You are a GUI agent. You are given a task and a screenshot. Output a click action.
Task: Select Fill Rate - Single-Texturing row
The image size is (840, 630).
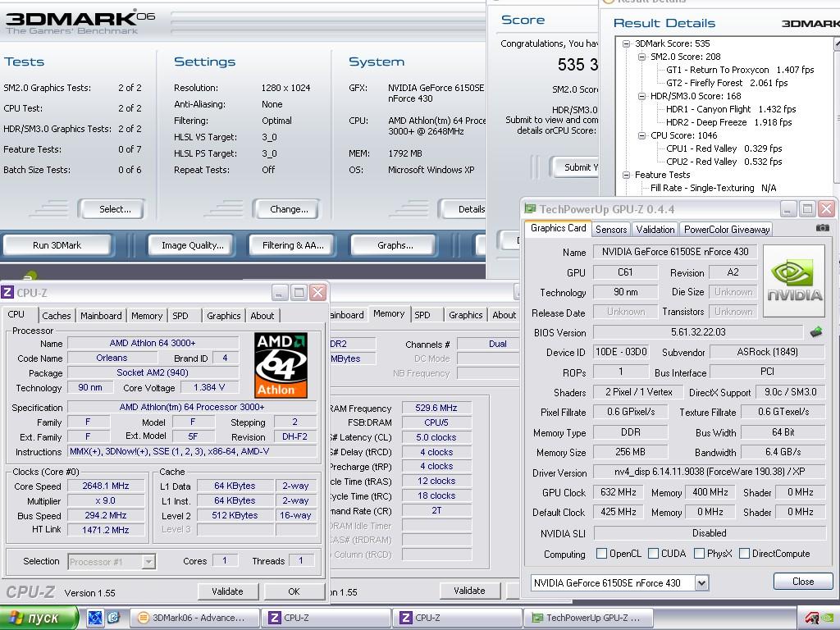click(x=713, y=188)
